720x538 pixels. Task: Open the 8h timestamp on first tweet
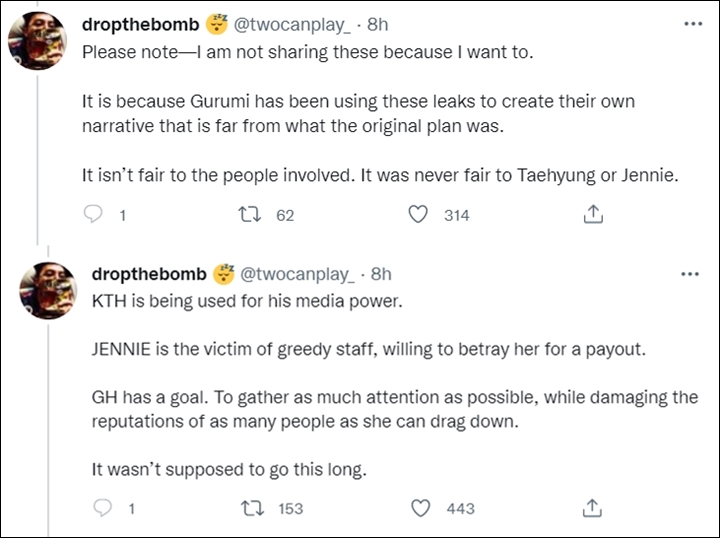377,24
